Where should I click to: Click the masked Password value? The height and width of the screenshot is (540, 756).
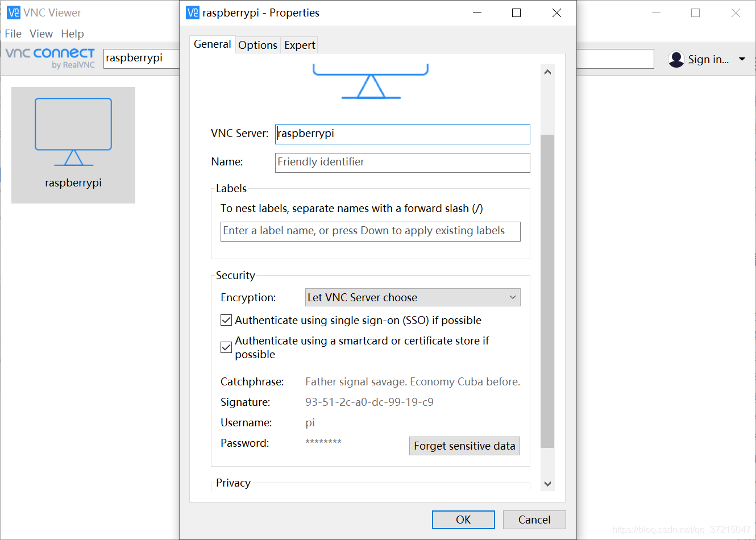(323, 442)
